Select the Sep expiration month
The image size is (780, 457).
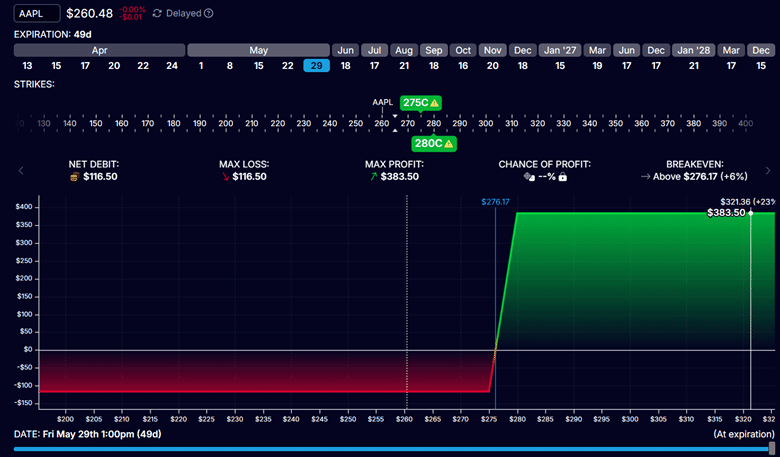pos(434,50)
